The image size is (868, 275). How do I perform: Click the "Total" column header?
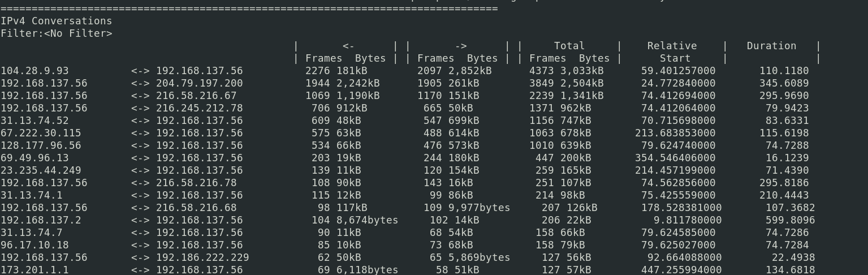tap(569, 46)
